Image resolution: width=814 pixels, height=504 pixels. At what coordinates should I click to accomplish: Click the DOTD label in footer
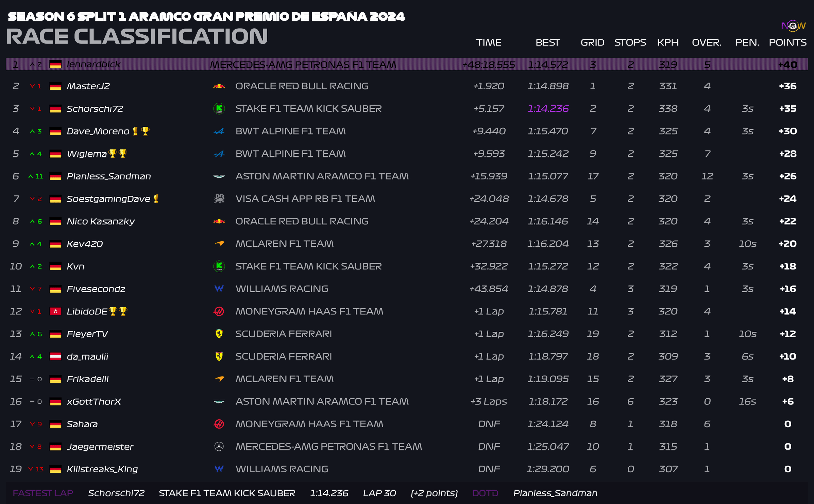coord(485,493)
